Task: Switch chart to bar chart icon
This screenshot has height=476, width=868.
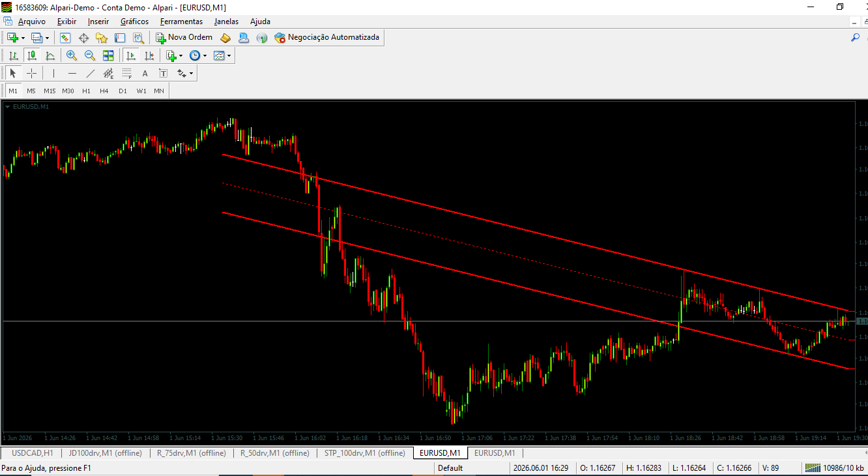Action: [x=13, y=55]
